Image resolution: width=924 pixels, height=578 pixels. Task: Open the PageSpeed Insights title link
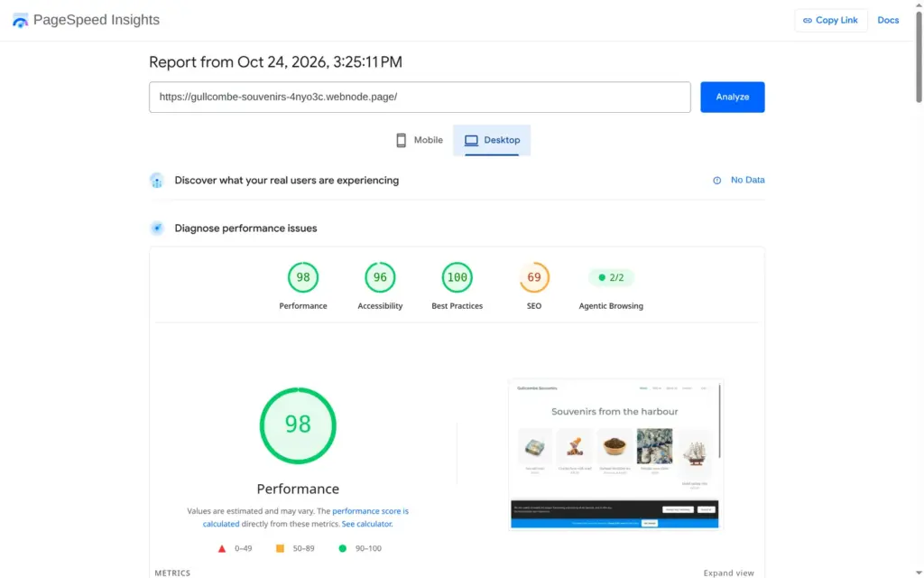96,20
